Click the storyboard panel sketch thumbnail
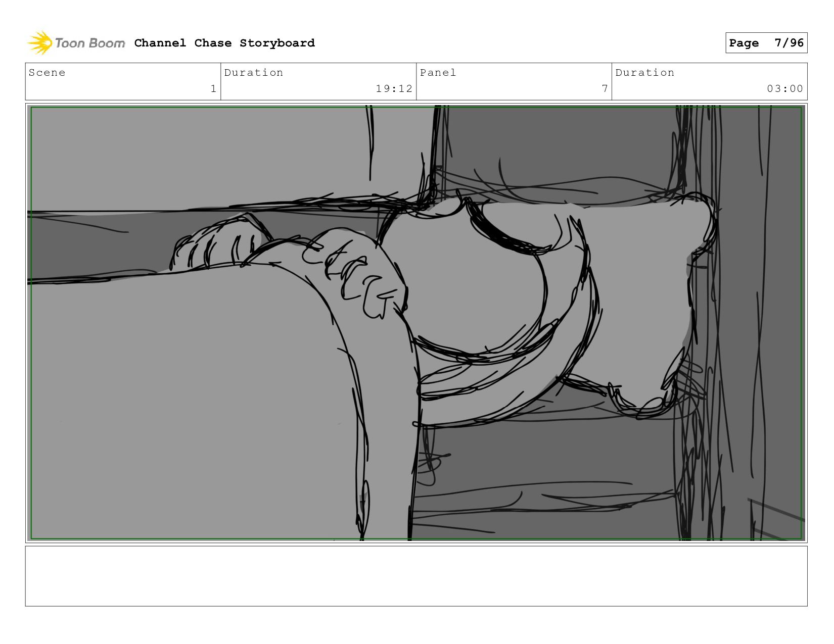The image size is (834, 644). coord(416,323)
